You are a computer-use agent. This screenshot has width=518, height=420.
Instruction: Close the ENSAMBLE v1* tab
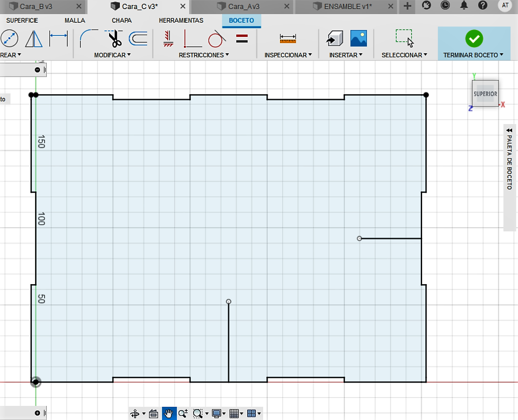tap(390, 6)
